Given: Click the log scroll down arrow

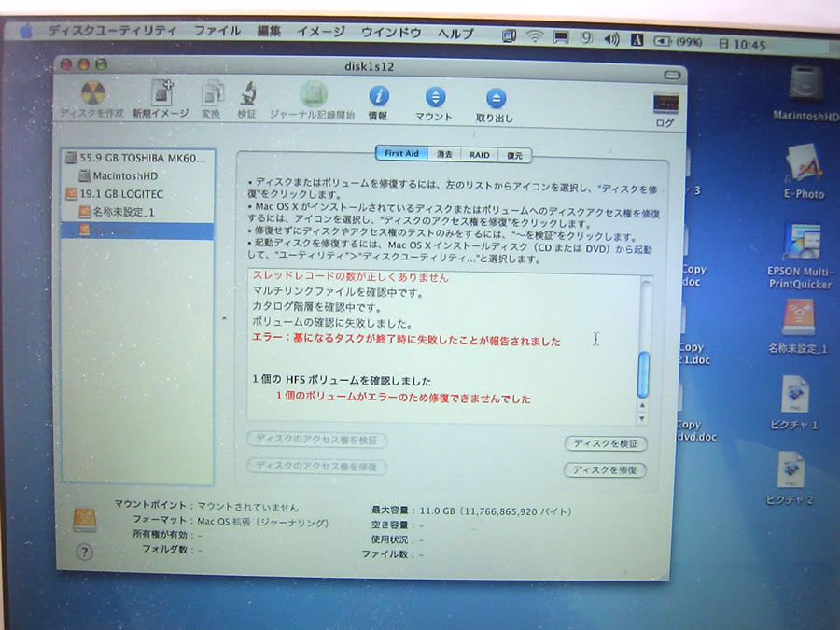Looking at the screenshot, I should (641, 418).
